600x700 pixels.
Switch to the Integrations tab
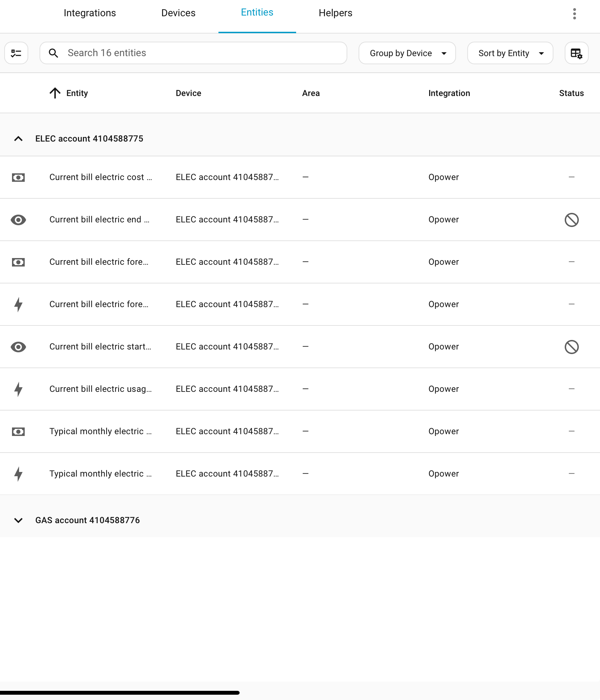90,13
